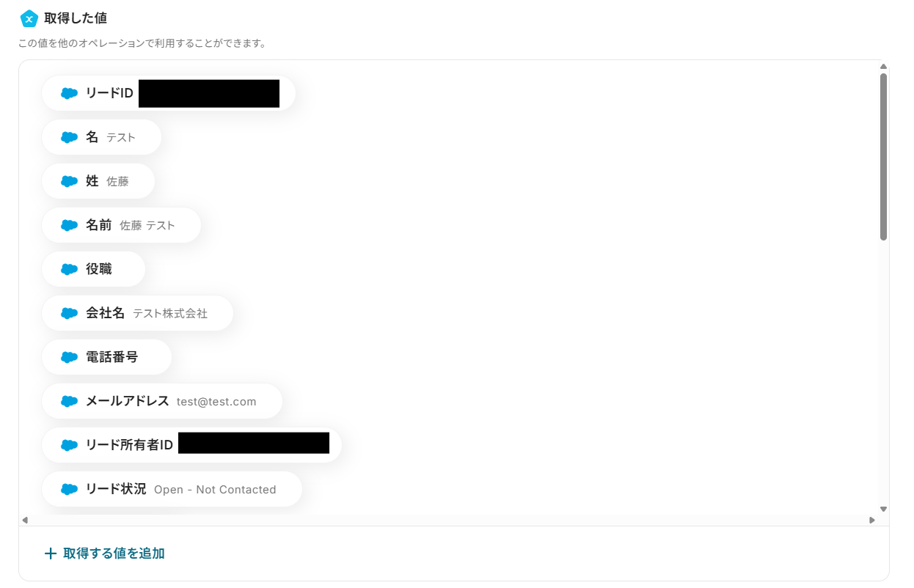Add a value with 取得する値を追加 link
This screenshot has height=588, width=914.
click(105, 554)
